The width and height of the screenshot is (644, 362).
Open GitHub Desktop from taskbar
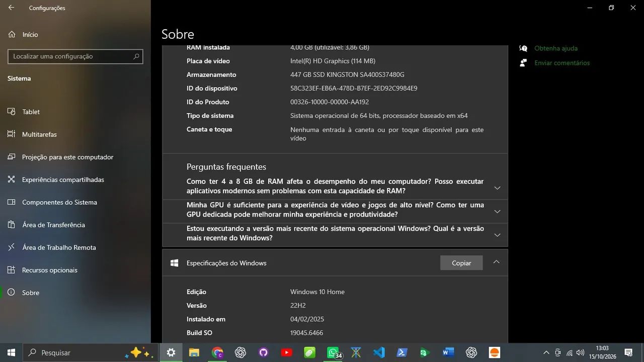click(264, 352)
